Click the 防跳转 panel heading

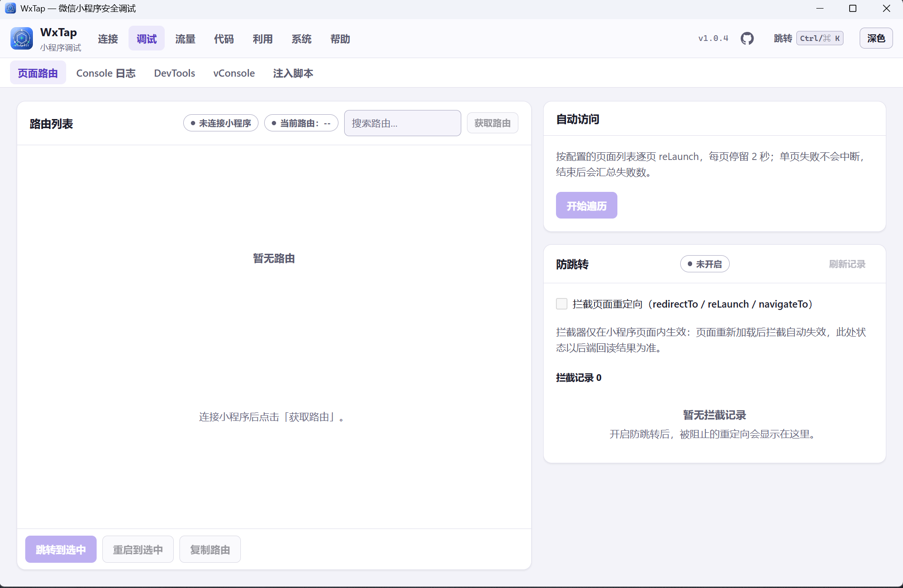pyautogui.click(x=573, y=264)
